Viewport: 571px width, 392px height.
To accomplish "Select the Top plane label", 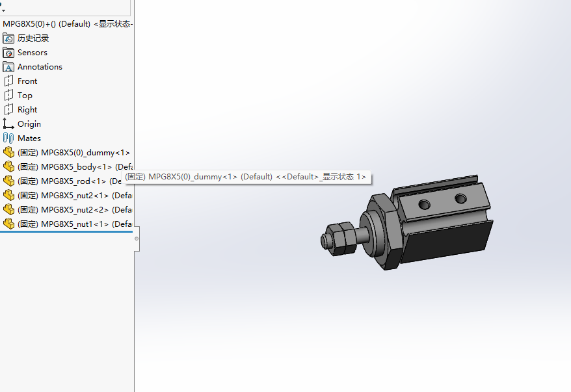I will click(x=25, y=96).
